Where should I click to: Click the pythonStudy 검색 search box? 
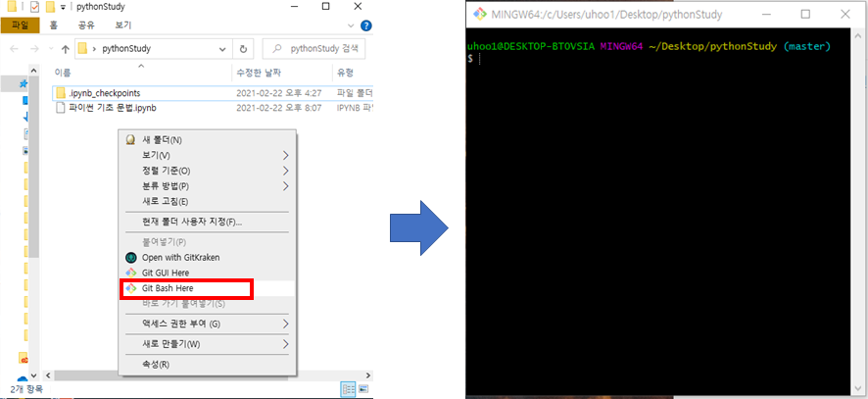313,49
